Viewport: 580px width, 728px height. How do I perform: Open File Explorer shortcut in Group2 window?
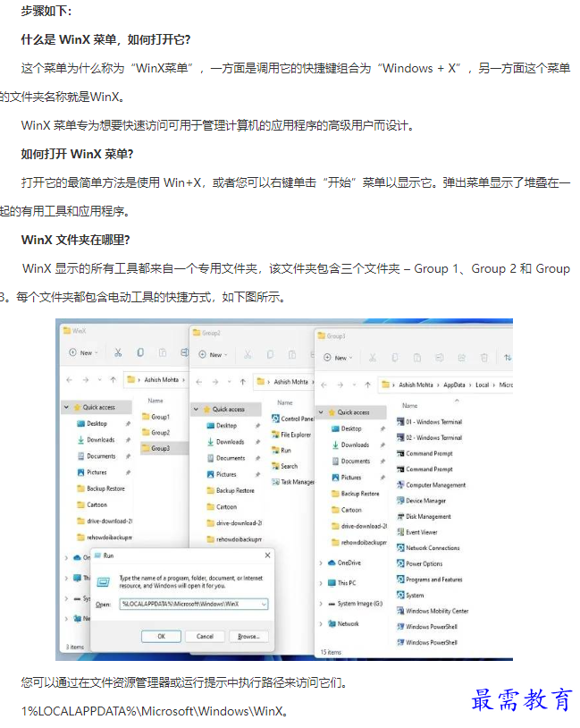pyautogui.click(x=291, y=435)
